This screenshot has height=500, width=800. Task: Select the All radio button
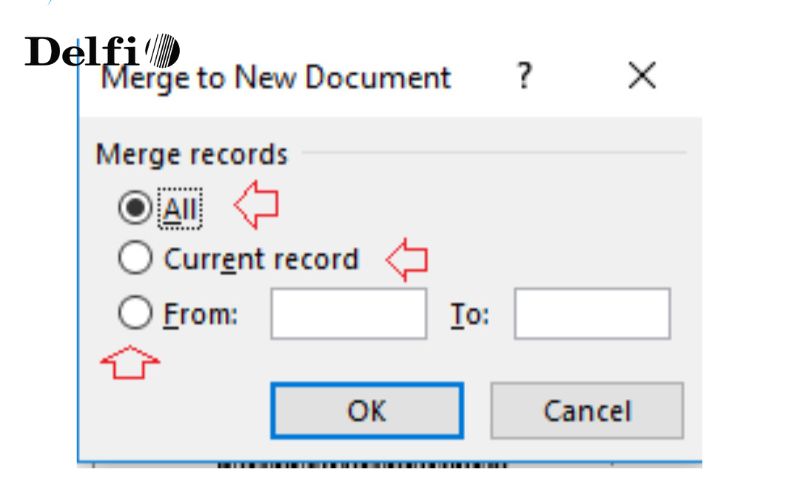[135, 209]
